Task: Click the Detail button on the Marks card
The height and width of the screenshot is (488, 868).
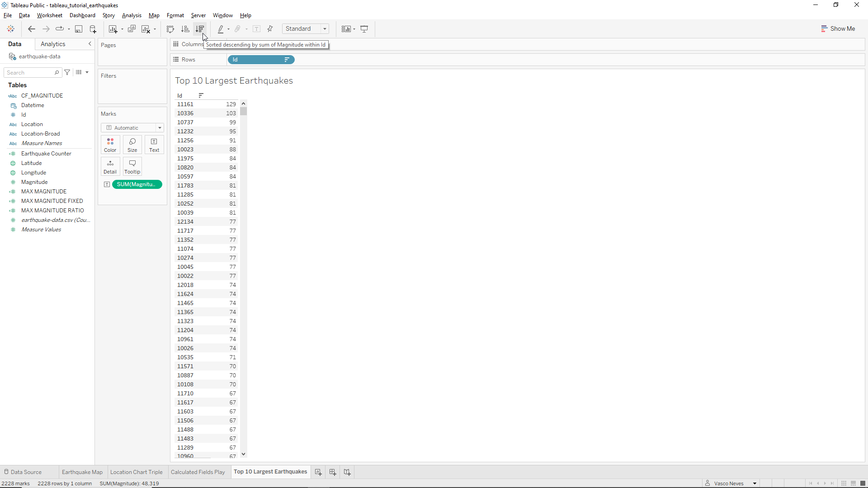Action: tap(110, 166)
